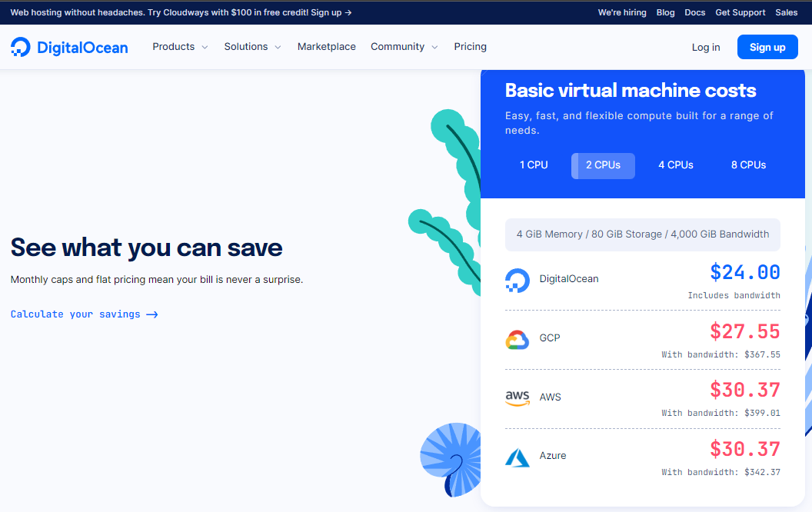Open the Blog link
The width and height of the screenshot is (812, 512).
click(x=665, y=12)
